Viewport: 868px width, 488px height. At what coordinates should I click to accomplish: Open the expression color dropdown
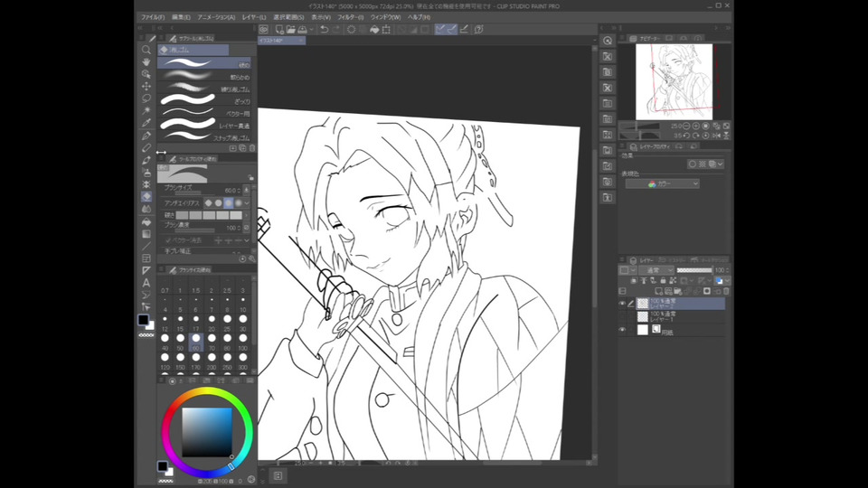click(x=662, y=183)
